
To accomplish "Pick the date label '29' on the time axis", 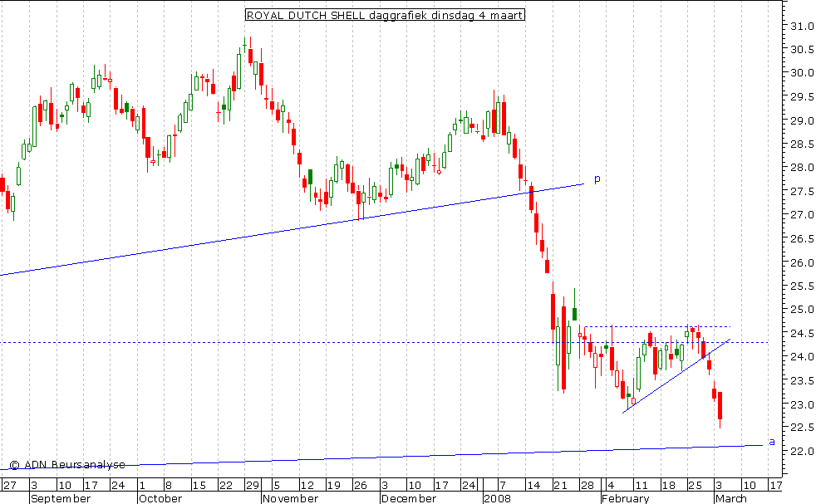I will (253, 485).
